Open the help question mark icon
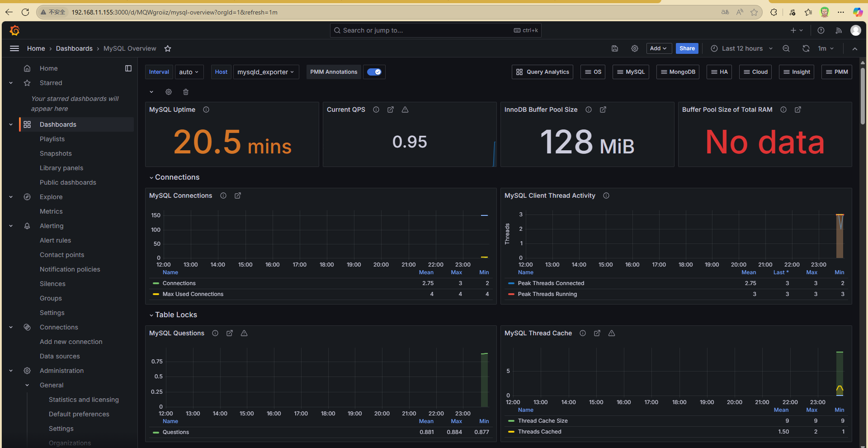The height and width of the screenshot is (448, 868). [821, 30]
